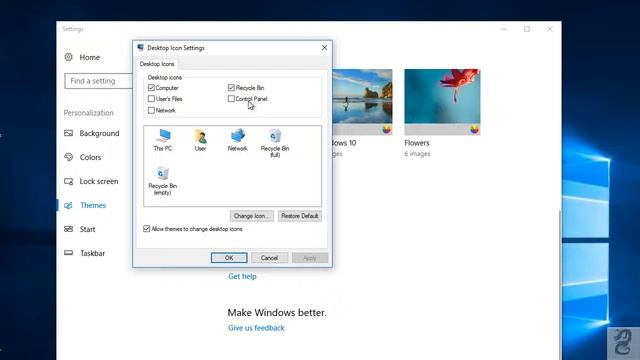This screenshot has width=640, height=360.
Task: Click the Apply button in dialog
Action: pyautogui.click(x=310, y=258)
